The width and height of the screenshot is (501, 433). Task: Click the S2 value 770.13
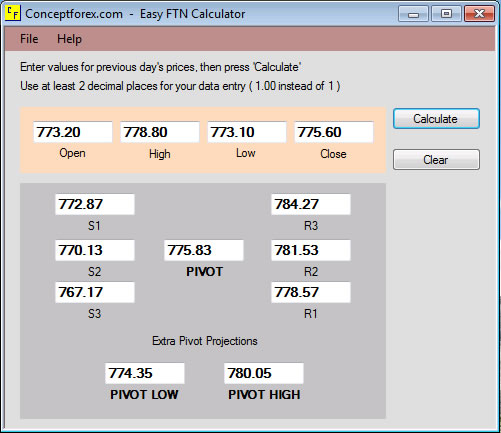pos(95,250)
